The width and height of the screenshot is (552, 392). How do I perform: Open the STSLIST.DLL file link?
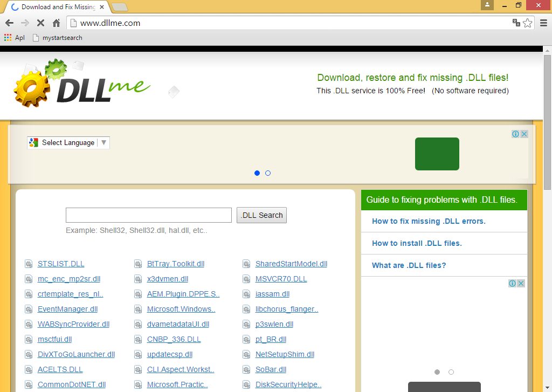[x=61, y=264]
